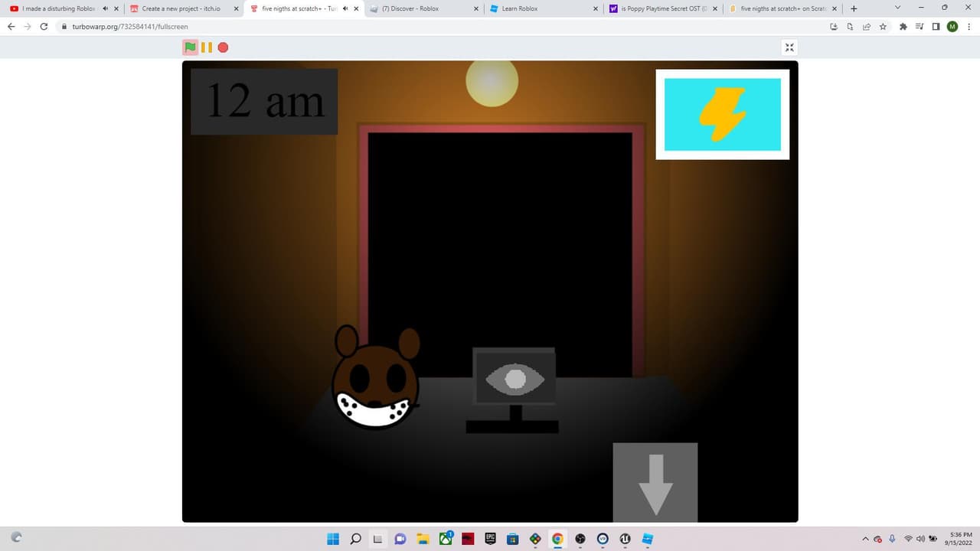Click the Google Chrome taskbar icon
This screenshot has height=551, width=980.
point(557,539)
